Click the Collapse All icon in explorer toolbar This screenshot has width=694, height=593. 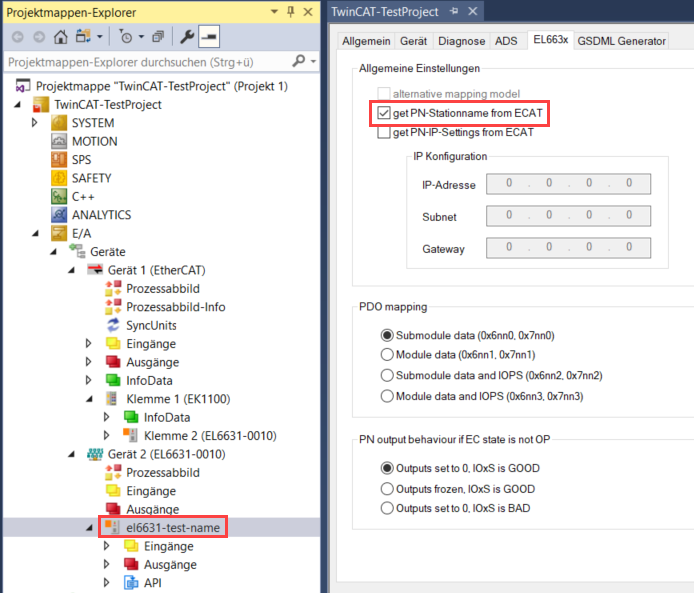(157, 37)
